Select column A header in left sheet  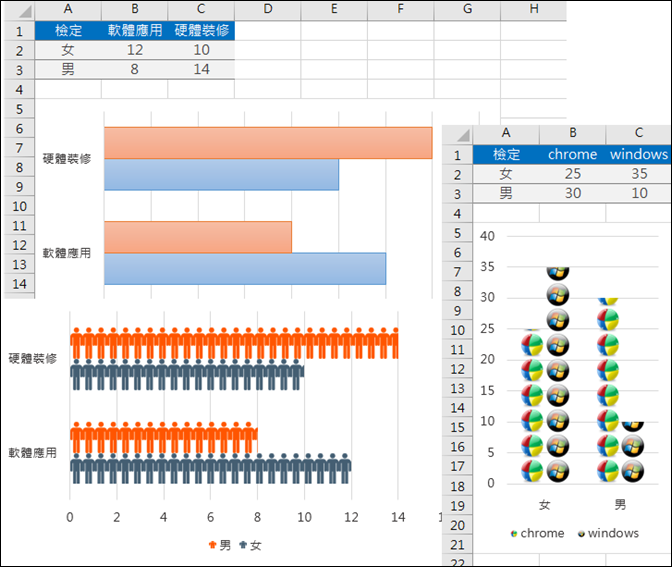(x=68, y=9)
